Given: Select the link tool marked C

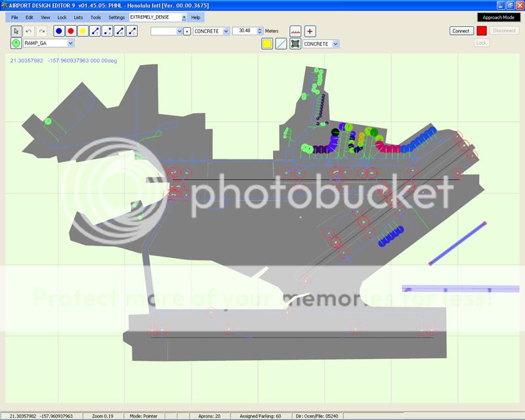Looking at the screenshot, I should [132, 31].
